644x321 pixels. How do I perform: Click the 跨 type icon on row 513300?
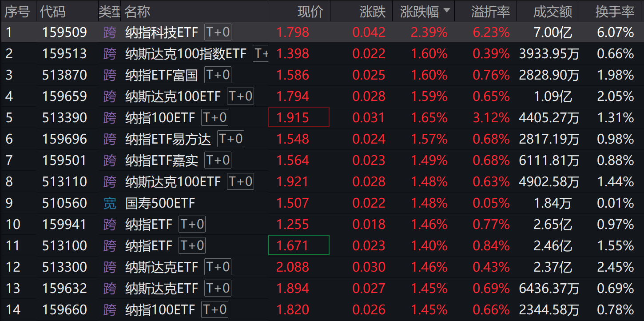(x=110, y=267)
